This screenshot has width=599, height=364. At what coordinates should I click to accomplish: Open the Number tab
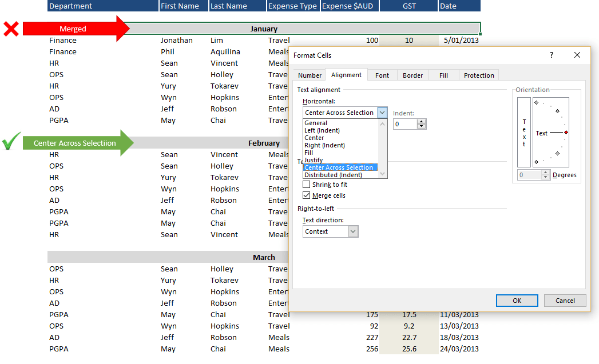pos(310,75)
